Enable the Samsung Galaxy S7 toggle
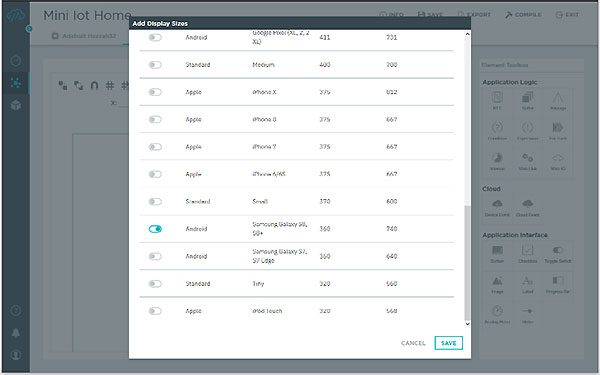 pyautogui.click(x=155, y=256)
